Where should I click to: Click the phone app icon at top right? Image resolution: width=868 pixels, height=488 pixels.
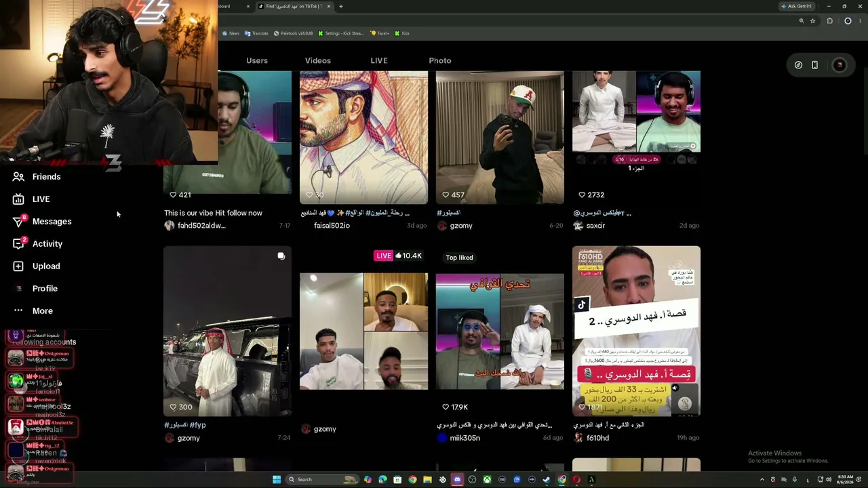click(814, 65)
